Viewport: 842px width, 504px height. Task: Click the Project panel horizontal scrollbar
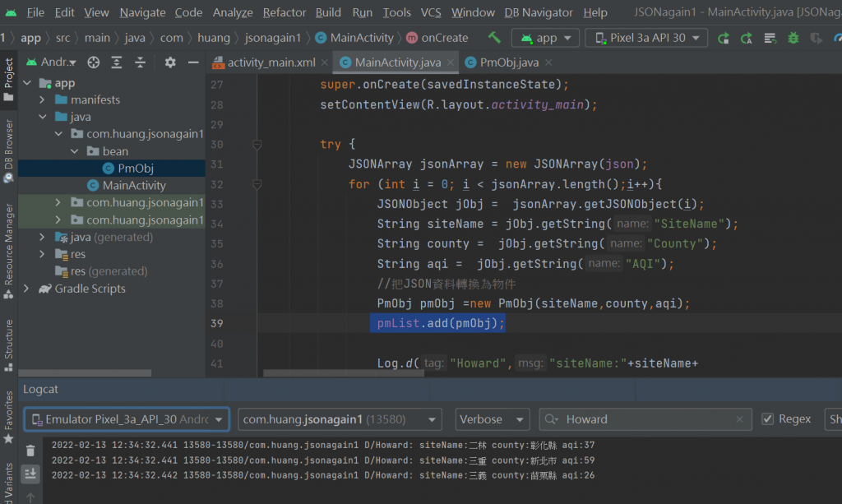coord(85,373)
